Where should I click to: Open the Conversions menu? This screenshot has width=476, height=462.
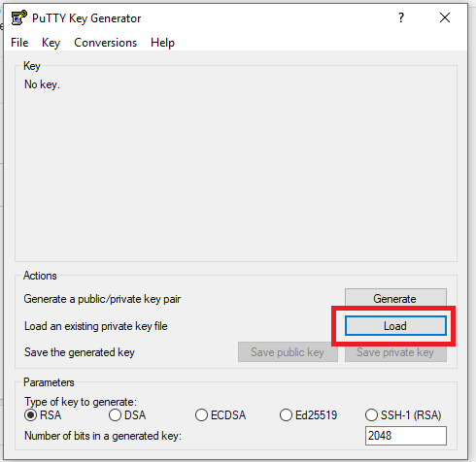[x=106, y=43]
